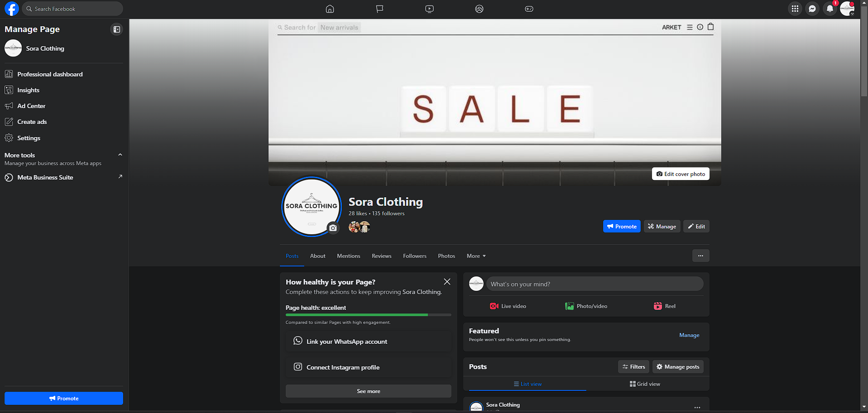Go to the Home feed icon

click(x=330, y=9)
